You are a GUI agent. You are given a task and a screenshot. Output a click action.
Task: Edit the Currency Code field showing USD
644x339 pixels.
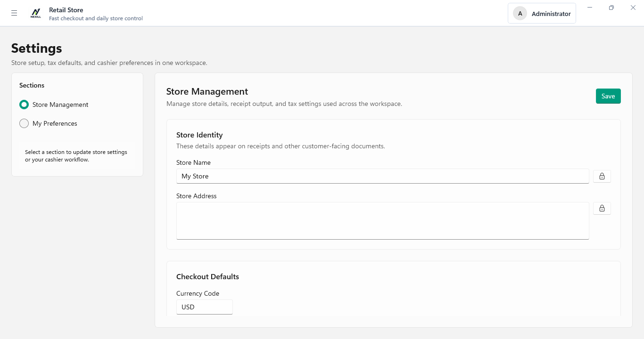pyautogui.click(x=205, y=307)
